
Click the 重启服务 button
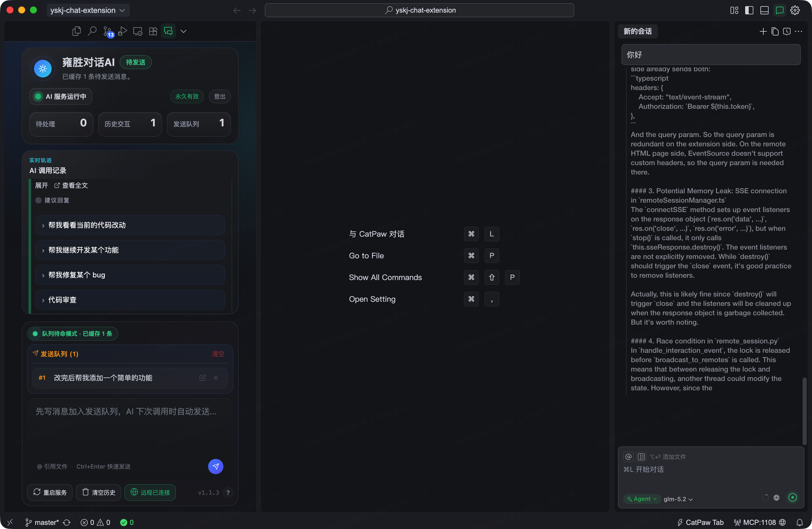(x=50, y=492)
